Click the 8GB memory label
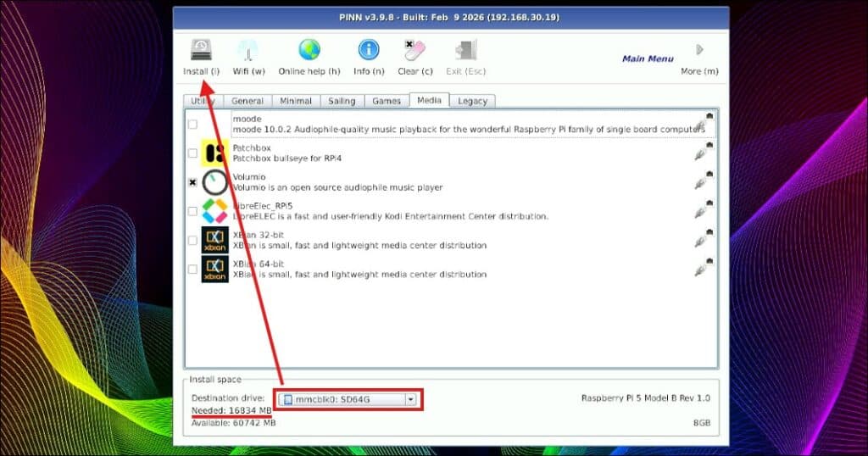This screenshot has width=868, height=456. tap(701, 423)
